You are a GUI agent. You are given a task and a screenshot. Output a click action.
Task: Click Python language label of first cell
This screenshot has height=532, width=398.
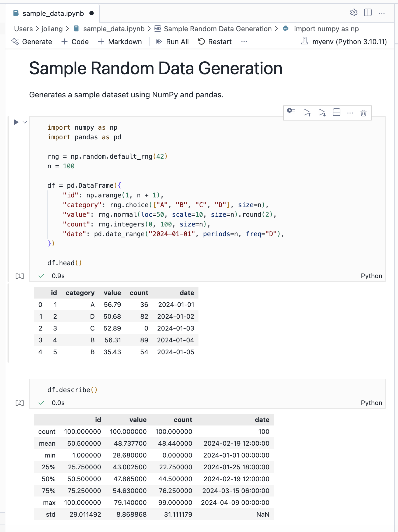coord(371,276)
